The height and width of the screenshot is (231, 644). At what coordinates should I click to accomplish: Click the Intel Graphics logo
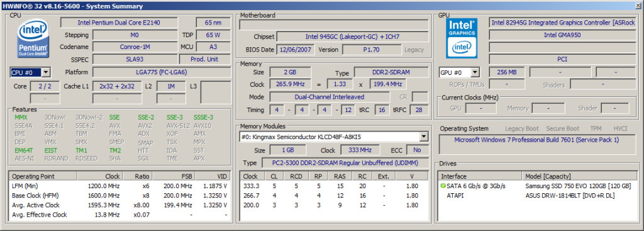point(462,38)
